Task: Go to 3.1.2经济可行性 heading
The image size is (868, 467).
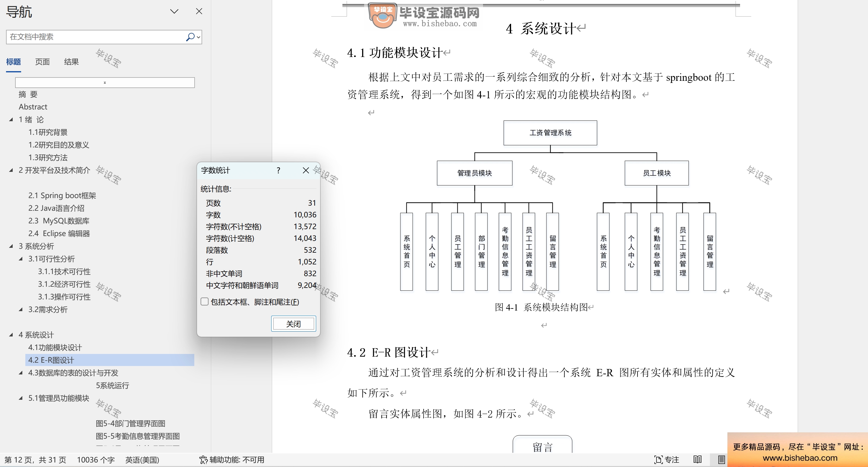Action: 64,284
